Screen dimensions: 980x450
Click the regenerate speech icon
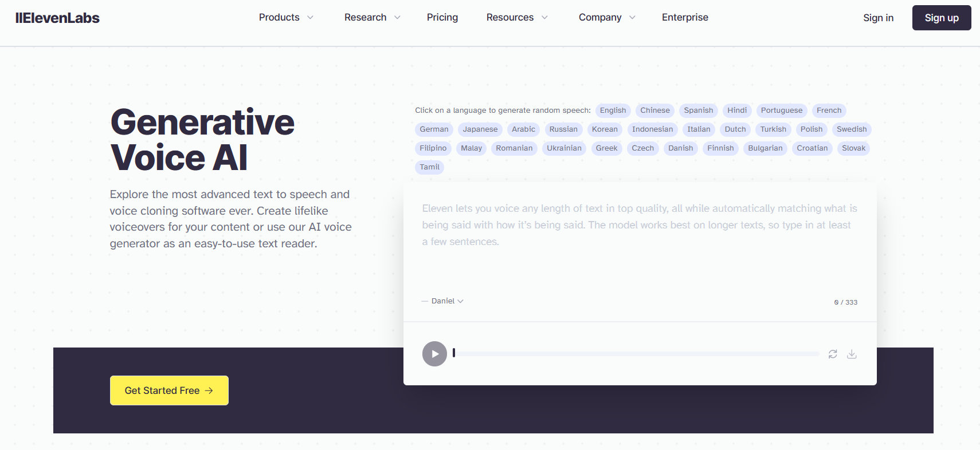tap(833, 354)
